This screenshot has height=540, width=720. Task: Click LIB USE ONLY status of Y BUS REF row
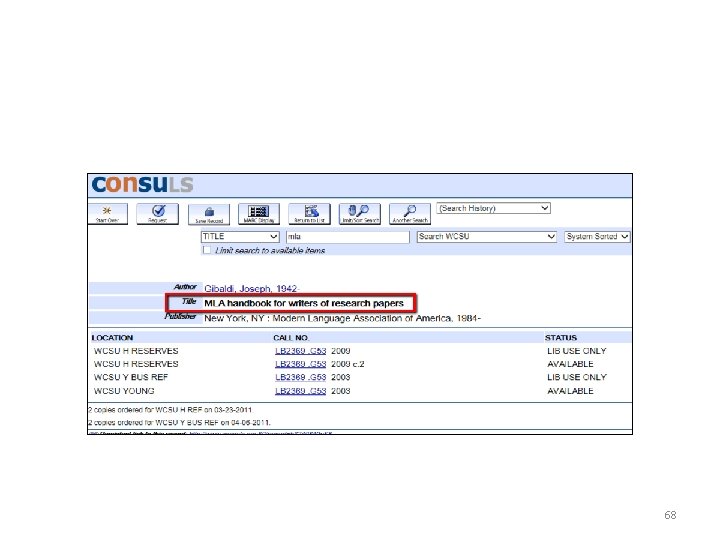coord(577,377)
